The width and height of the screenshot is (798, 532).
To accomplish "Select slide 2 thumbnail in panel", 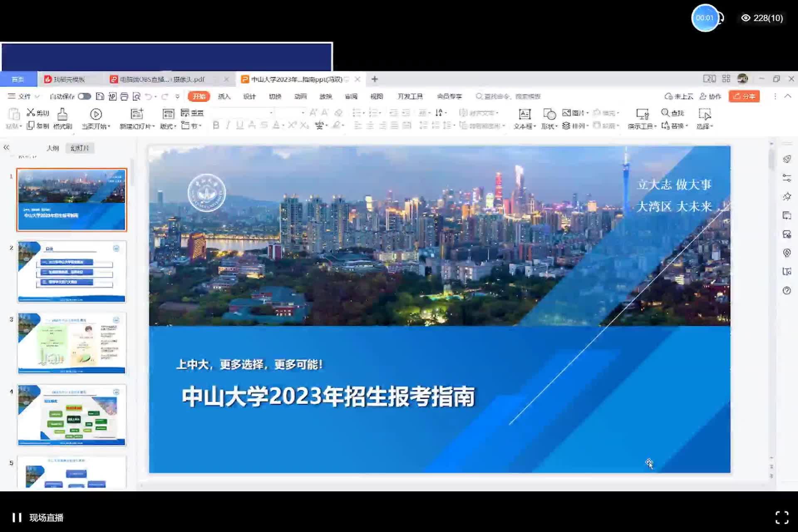I will coord(71,271).
